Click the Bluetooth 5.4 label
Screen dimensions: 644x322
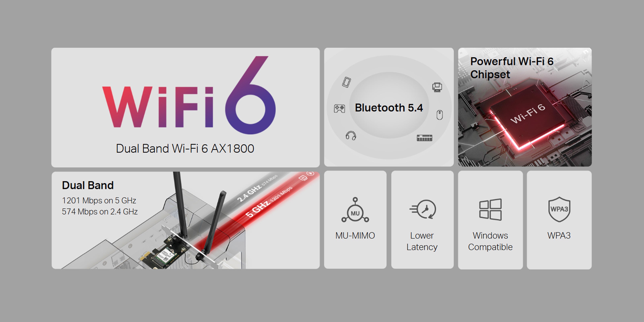point(389,108)
